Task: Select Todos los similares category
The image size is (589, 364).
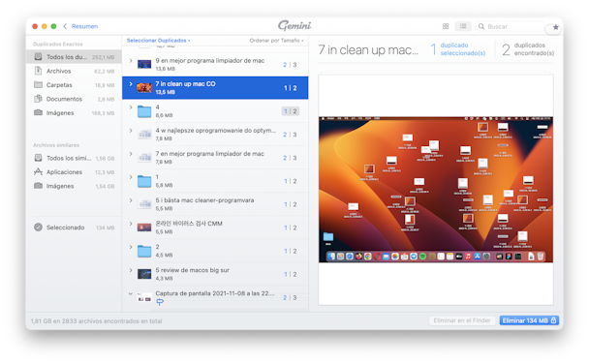Action: [x=74, y=158]
